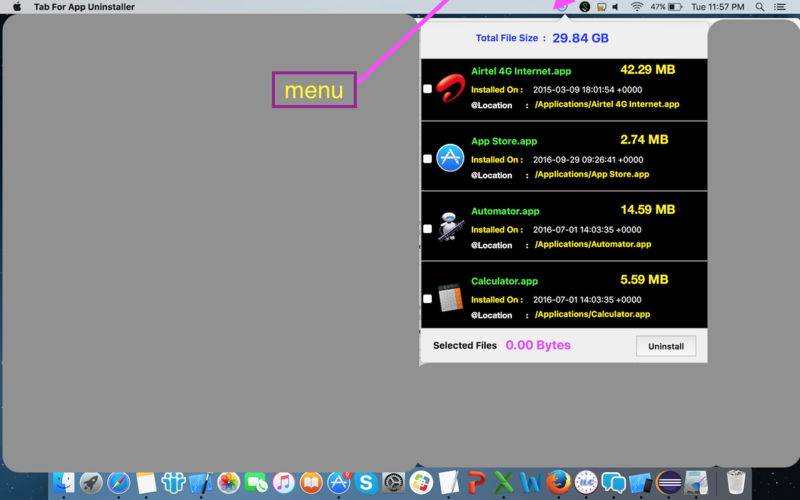Viewport: 800px width, 500px height.
Task: Click the 14.59 MB size value
Action: tap(647, 209)
